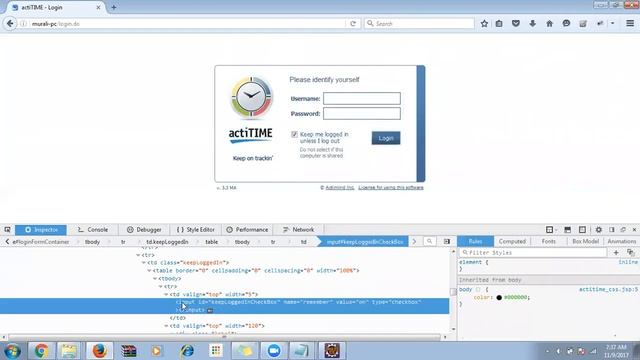This screenshot has height=360, width=640.
Task: Toggle the sidebar pane icon next to HTML search
Action: [447, 242]
